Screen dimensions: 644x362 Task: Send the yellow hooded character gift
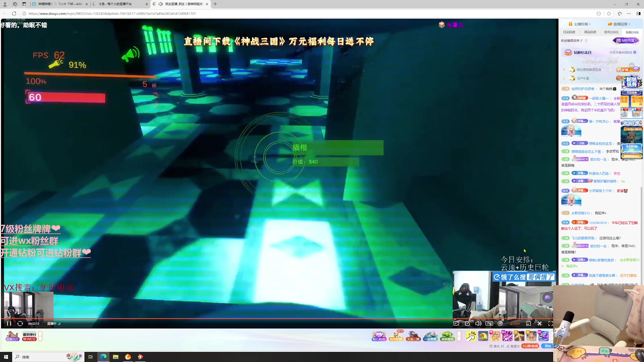483,336
